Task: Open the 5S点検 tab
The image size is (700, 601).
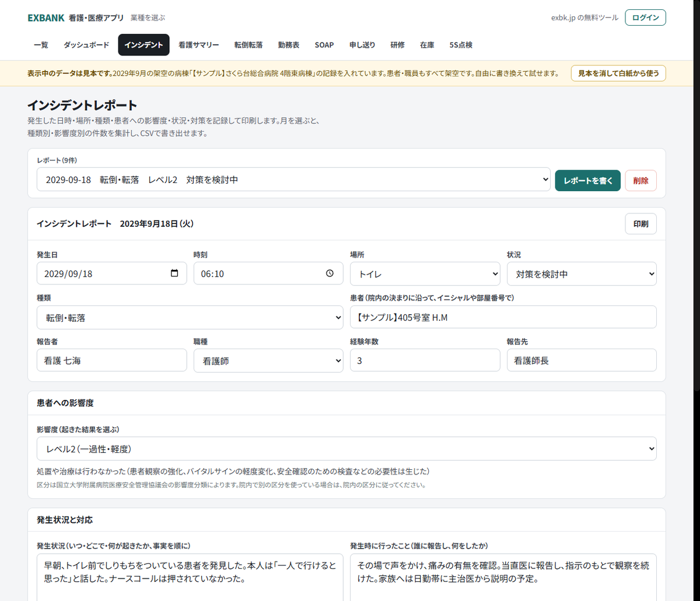Action: click(461, 45)
